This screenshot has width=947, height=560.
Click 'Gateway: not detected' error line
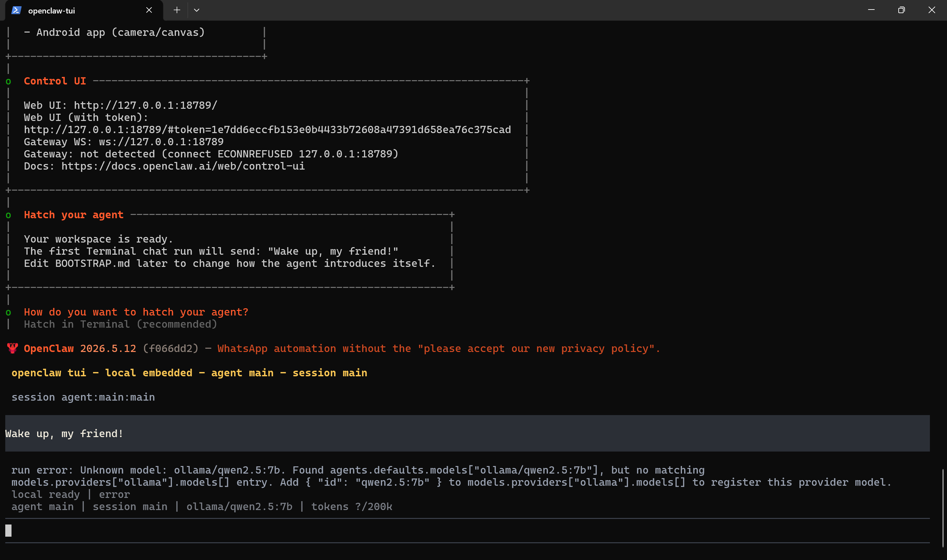[x=211, y=154]
